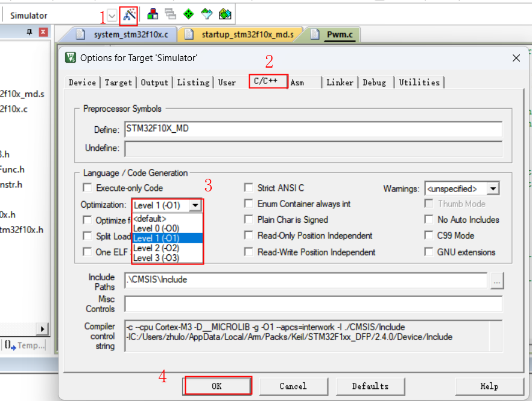Viewport: 532px width, 401px height.
Task: Select Level 2 (-O2) optimization
Action: [156, 248]
